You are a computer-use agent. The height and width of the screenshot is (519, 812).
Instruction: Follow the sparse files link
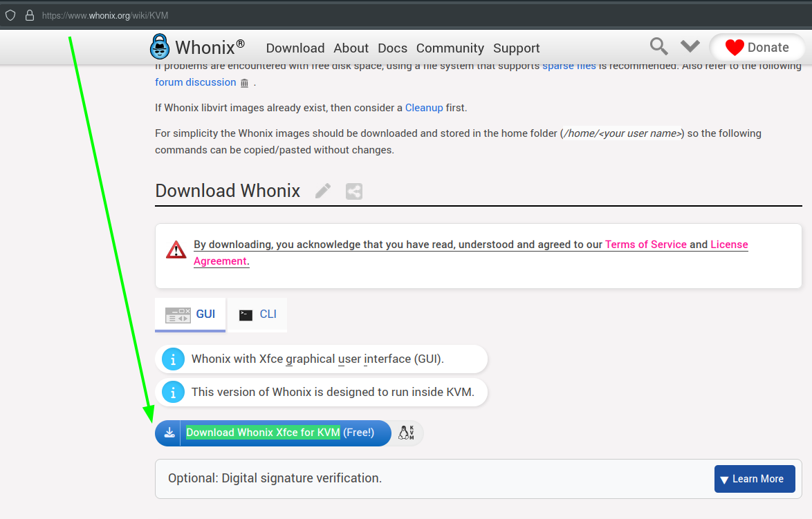pyautogui.click(x=569, y=66)
